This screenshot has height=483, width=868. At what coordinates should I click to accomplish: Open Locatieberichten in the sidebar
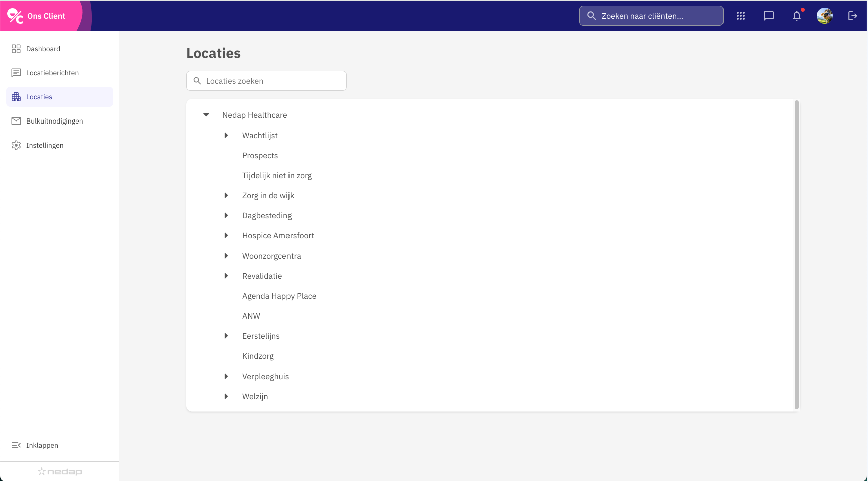[60, 73]
